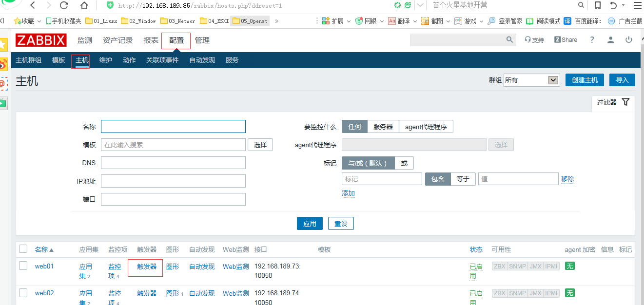Open the help question mark icon
The height and width of the screenshot is (305, 644).
coord(592,40)
